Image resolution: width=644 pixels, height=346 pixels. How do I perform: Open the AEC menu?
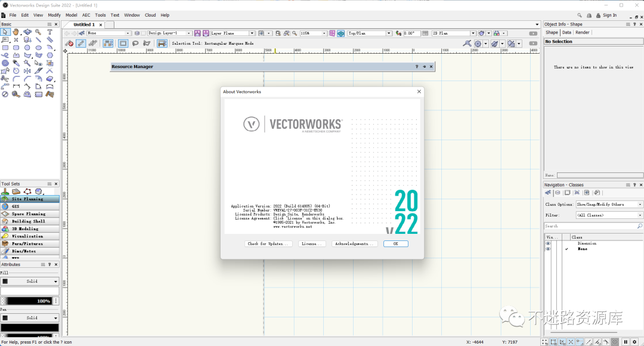tap(86, 15)
